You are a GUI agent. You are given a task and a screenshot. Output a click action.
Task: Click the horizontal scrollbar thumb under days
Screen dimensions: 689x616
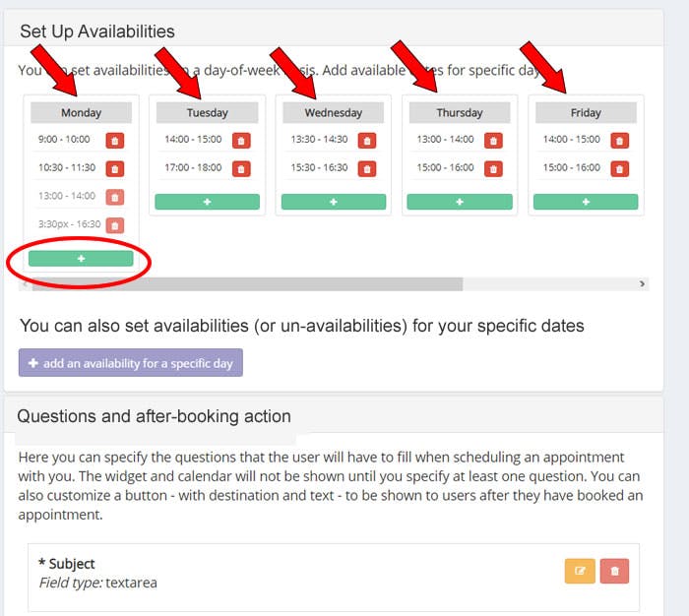(x=246, y=284)
